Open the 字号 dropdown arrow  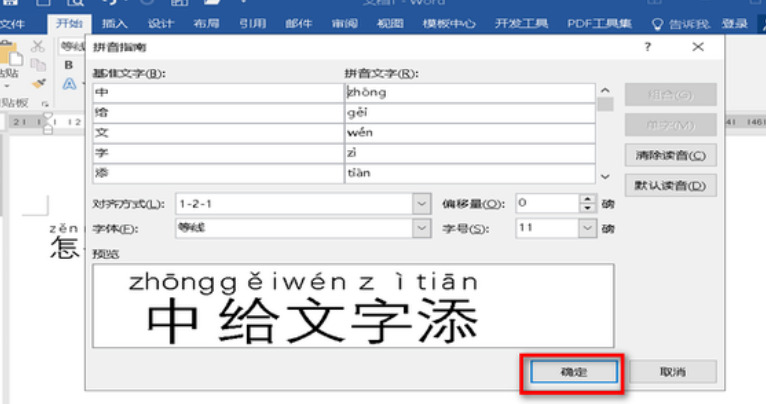coord(587,228)
